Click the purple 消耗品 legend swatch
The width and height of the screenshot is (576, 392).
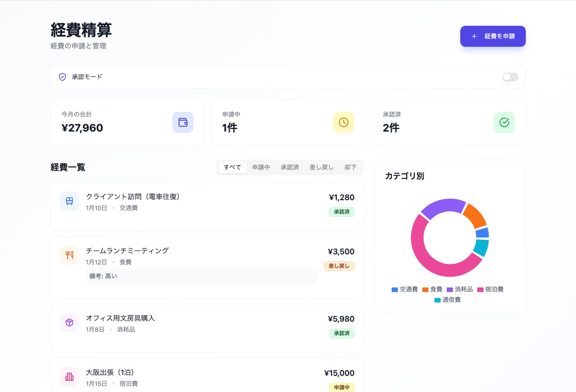tap(450, 290)
